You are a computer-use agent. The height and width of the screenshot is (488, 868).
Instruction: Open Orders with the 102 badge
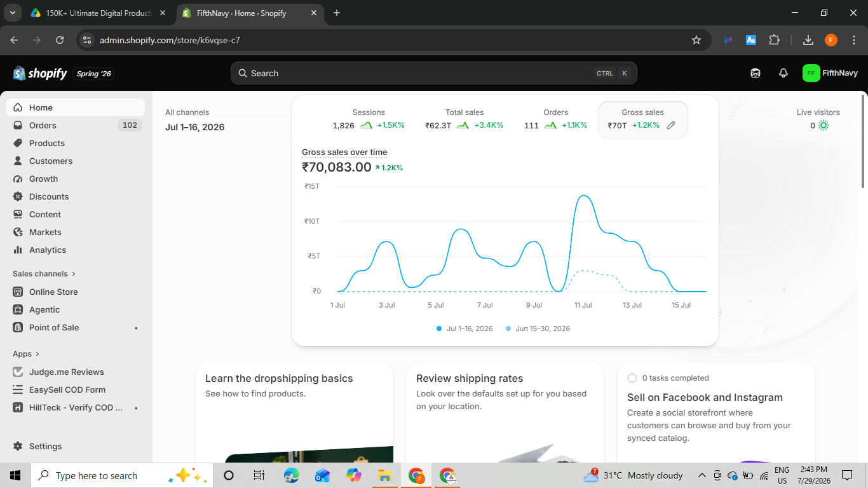(x=76, y=125)
